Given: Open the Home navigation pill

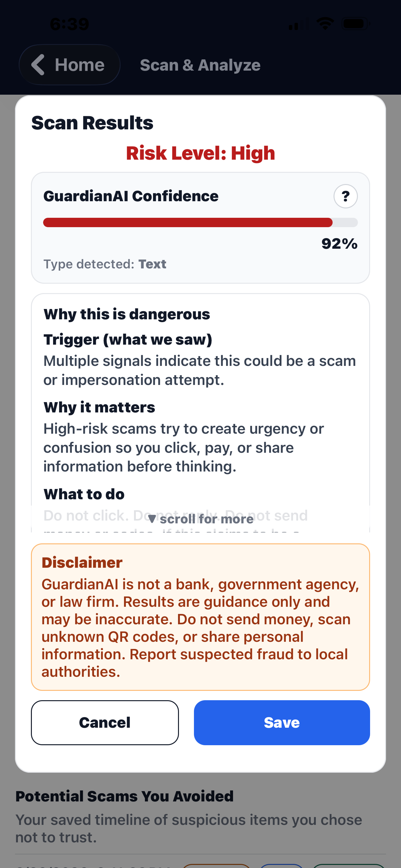Looking at the screenshot, I should tap(69, 64).
